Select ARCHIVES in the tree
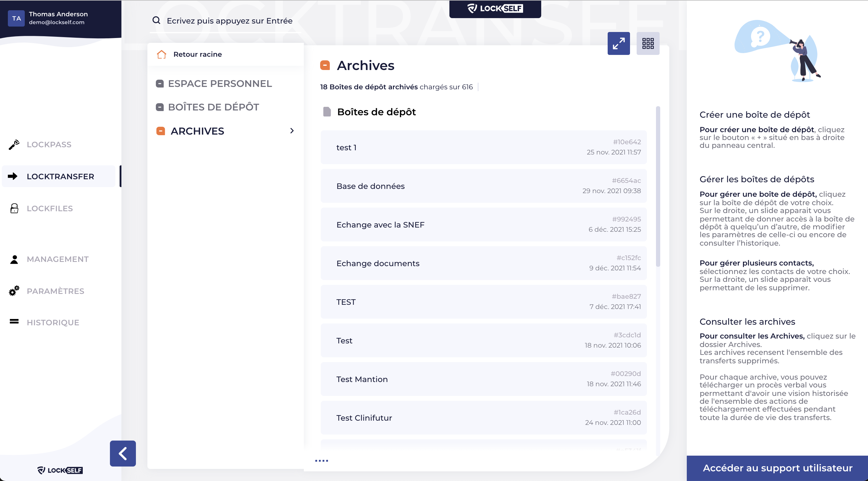Screen dimensions: 868x481 197,131
